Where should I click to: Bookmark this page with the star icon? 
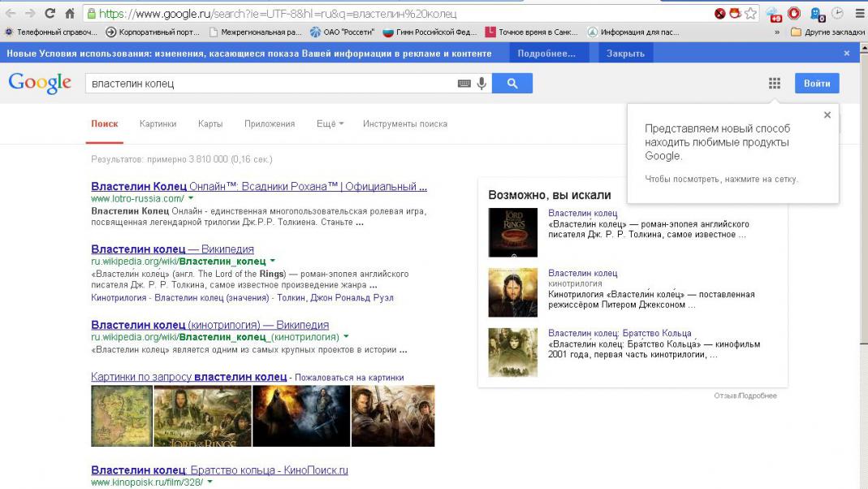(751, 14)
